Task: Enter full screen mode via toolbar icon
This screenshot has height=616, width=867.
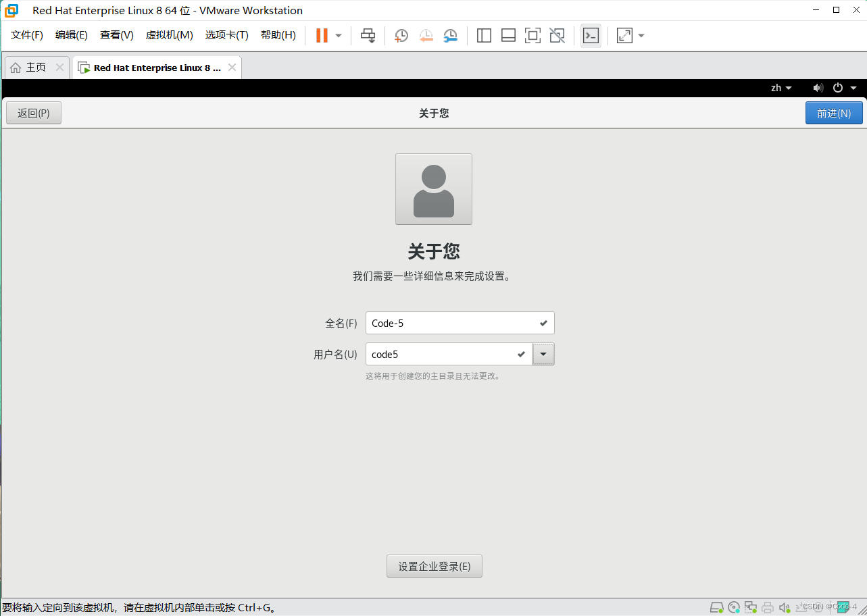Action: coord(532,36)
